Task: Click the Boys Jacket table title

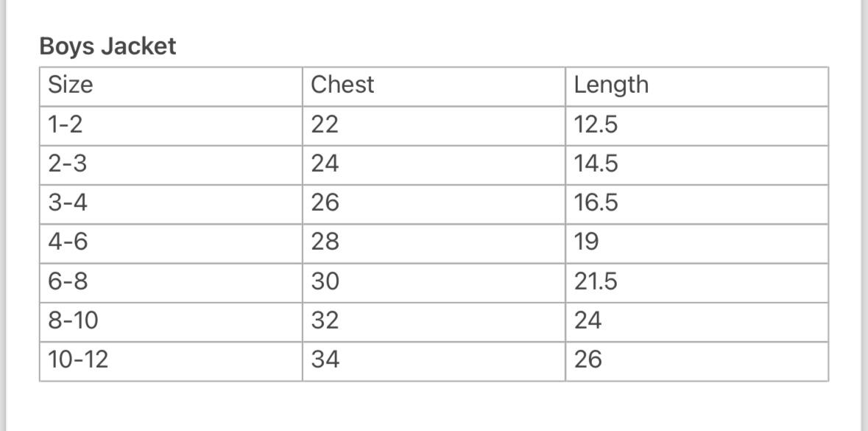Action: pyautogui.click(x=107, y=46)
